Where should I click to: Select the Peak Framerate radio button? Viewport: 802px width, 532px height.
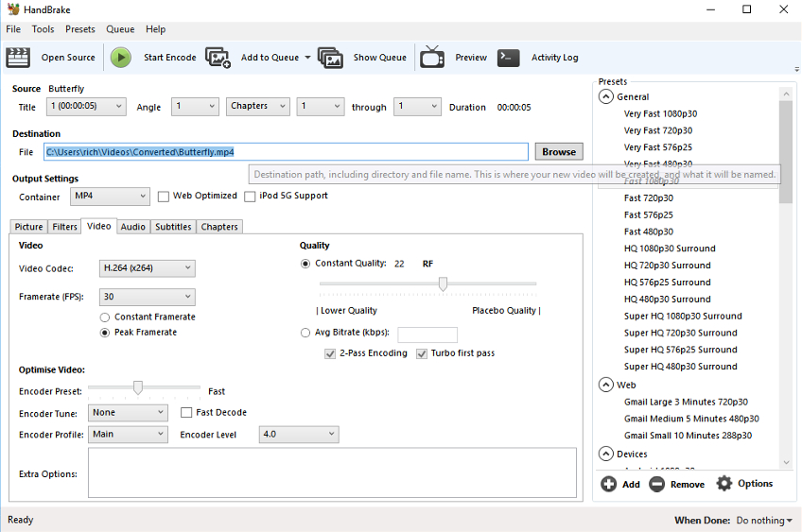tap(105, 333)
